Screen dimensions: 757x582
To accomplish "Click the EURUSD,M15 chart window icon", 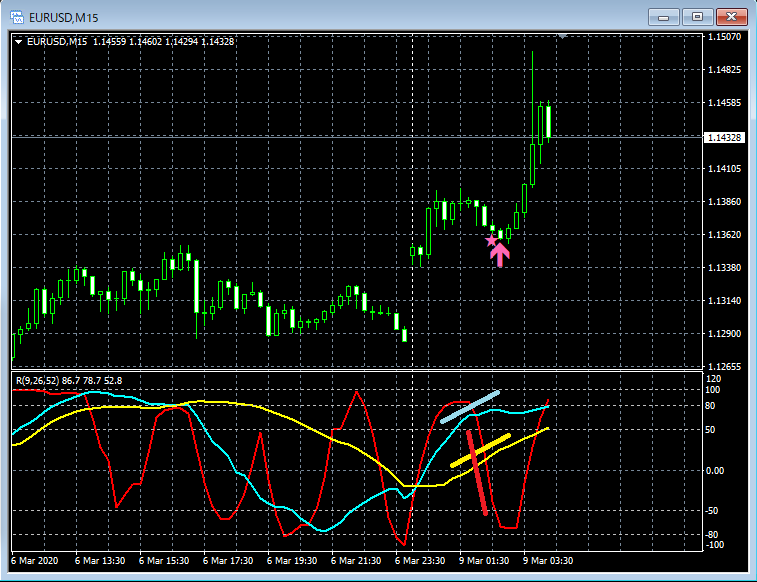I will (17, 17).
